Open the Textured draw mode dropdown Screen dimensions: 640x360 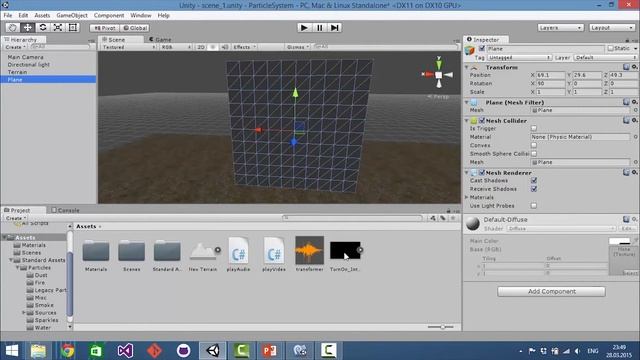coord(128,47)
